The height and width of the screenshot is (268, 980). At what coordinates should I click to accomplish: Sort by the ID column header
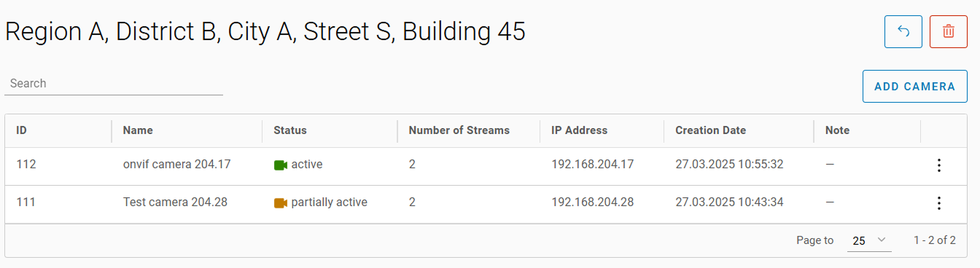22,130
